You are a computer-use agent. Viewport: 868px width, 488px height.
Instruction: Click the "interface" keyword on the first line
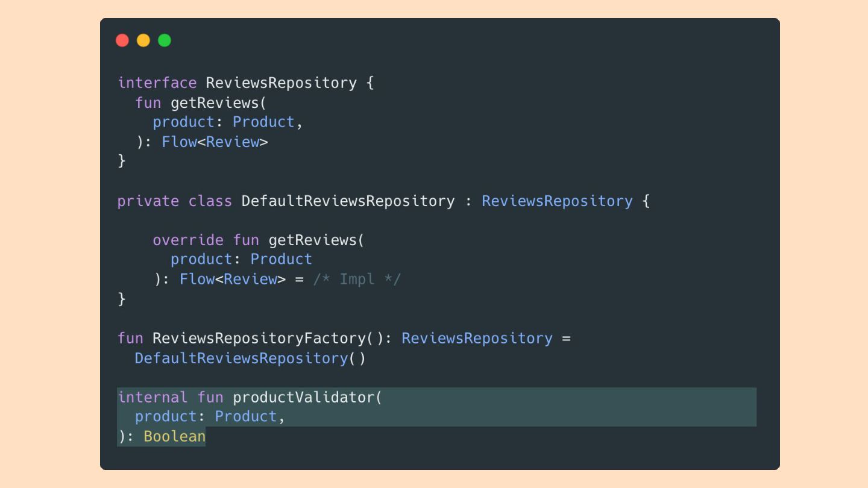(157, 83)
